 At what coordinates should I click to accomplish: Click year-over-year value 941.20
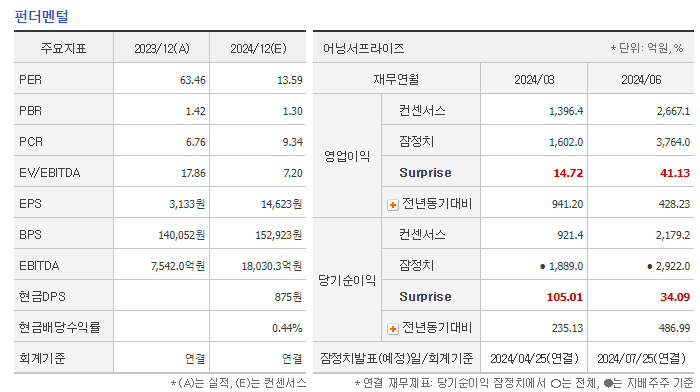pos(567,204)
